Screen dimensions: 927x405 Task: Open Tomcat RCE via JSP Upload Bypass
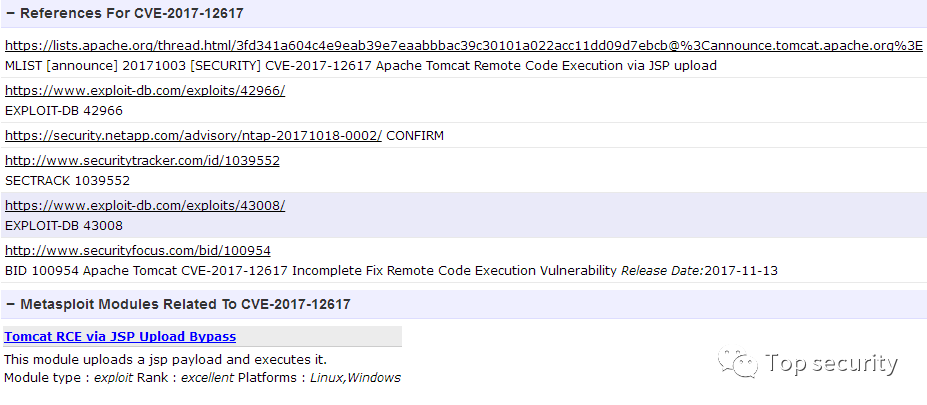120,337
